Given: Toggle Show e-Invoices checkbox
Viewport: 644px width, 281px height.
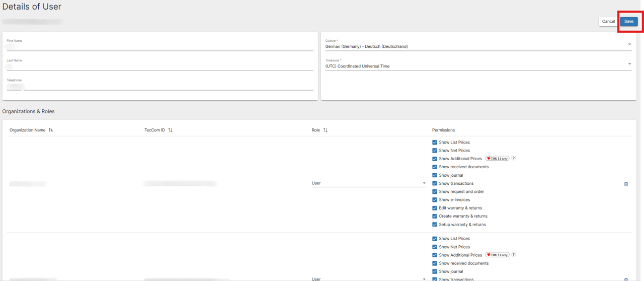Looking at the screenshot, I should pos(435,200).
